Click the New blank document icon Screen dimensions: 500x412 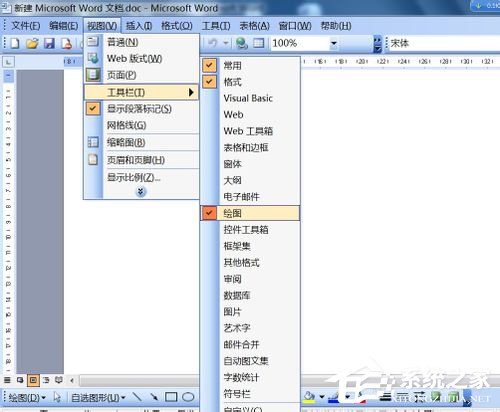pos(15,43)
